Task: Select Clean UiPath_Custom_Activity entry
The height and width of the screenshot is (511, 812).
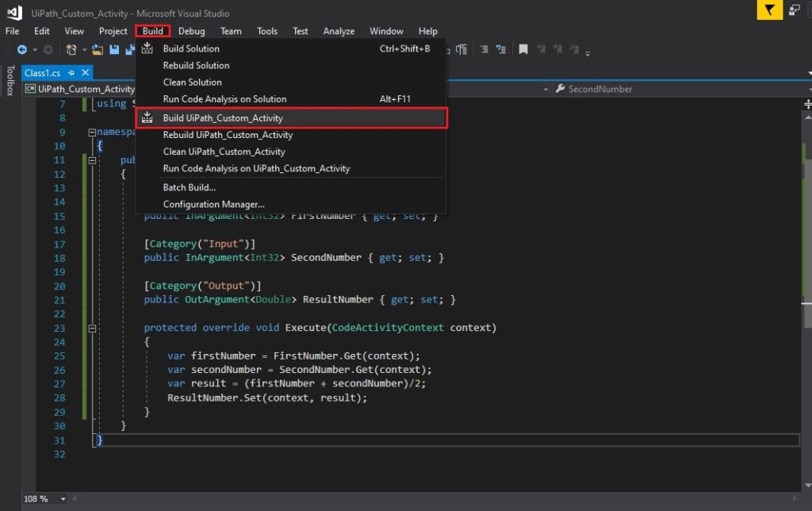Action: click(x=291, y=152)
